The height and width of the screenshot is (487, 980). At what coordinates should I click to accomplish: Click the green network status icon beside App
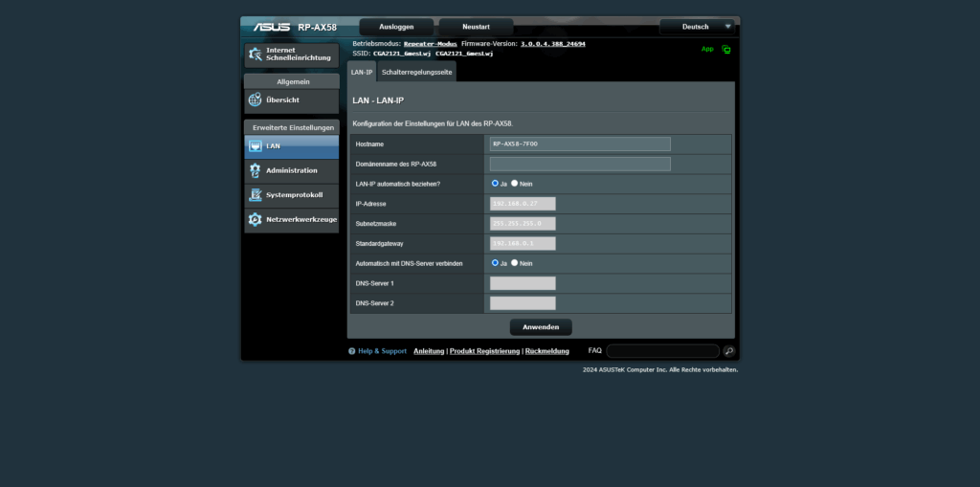[726, 49]
